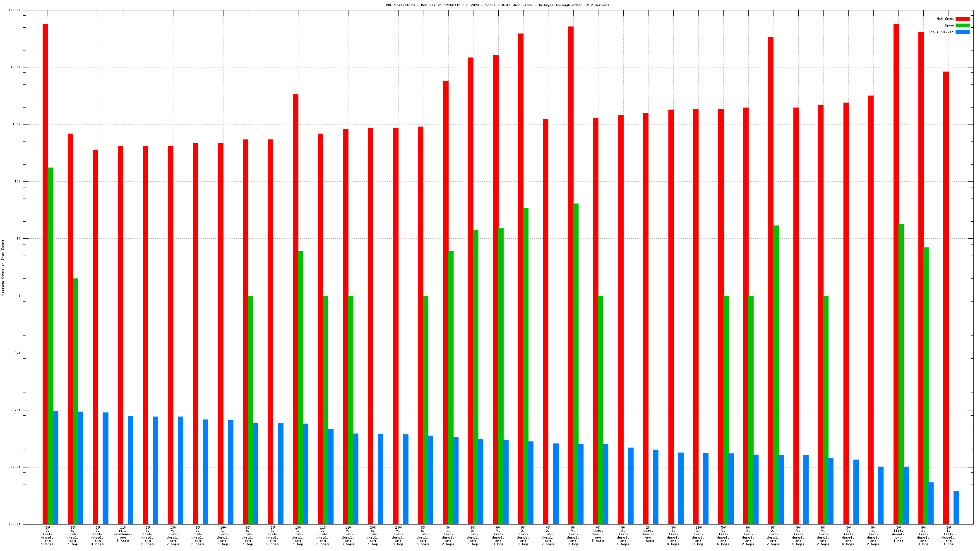
Task: Click the 'Not Spam' legend label
Action: [x=945, y=19]
